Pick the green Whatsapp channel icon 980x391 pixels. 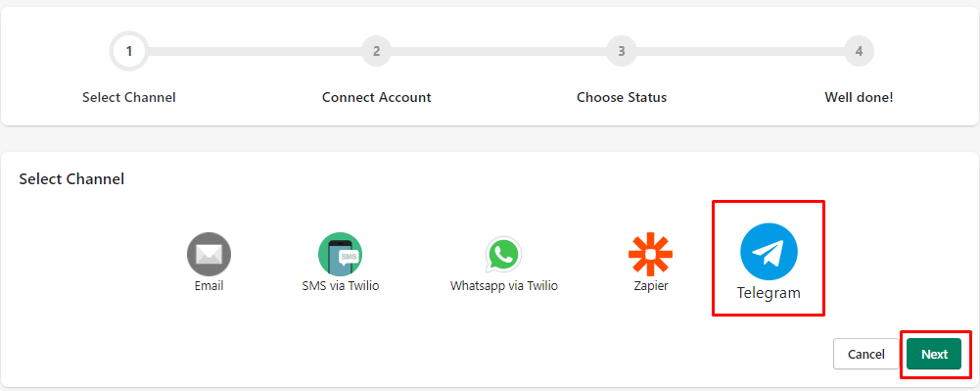coord(504,255)
